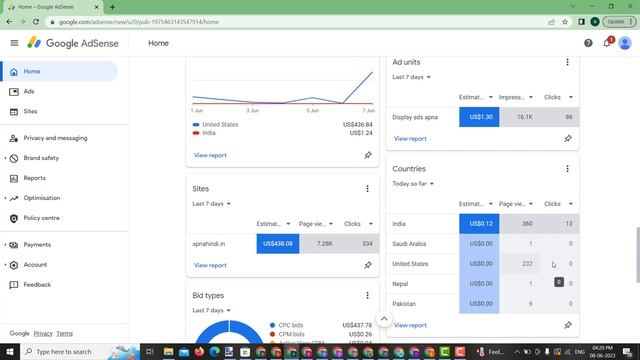Image resolution: width=640 pixels, height=360 pixels.
Task: Click the Chrome Update button
Action: click(619, 22)
